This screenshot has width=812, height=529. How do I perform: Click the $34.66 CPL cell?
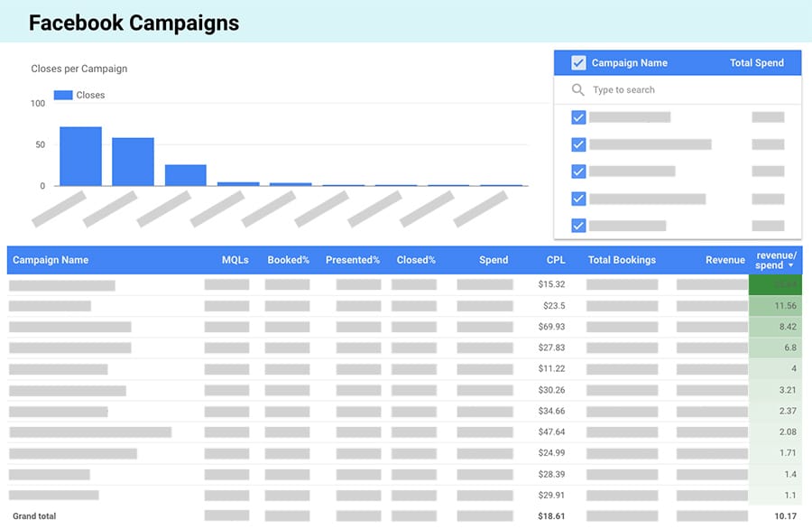point(551,411)
